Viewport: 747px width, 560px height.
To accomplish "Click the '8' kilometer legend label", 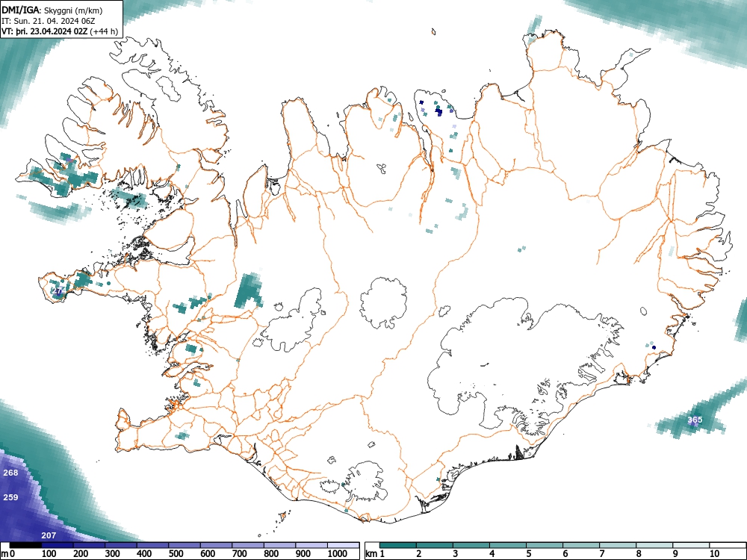I will click(x=639, y=554).
